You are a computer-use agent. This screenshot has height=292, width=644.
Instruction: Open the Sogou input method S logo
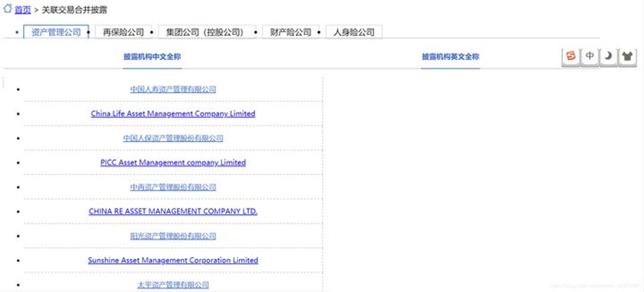571,57
